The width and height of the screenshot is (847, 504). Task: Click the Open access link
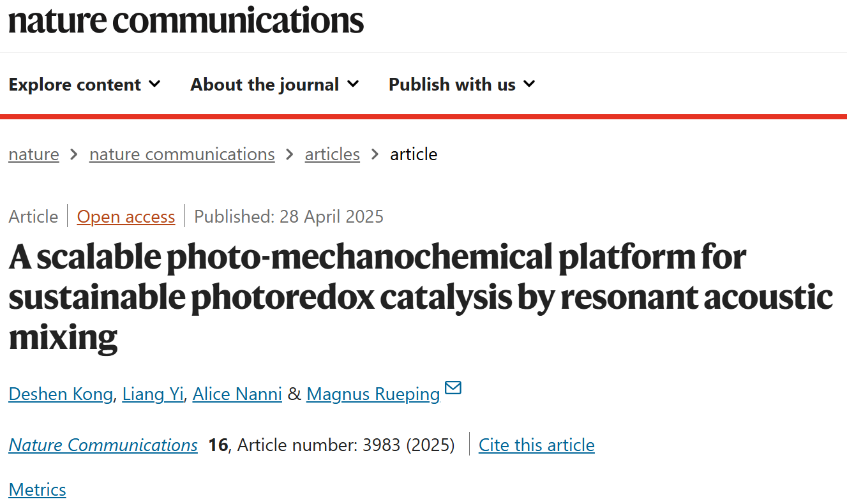[x=126, y=217]
